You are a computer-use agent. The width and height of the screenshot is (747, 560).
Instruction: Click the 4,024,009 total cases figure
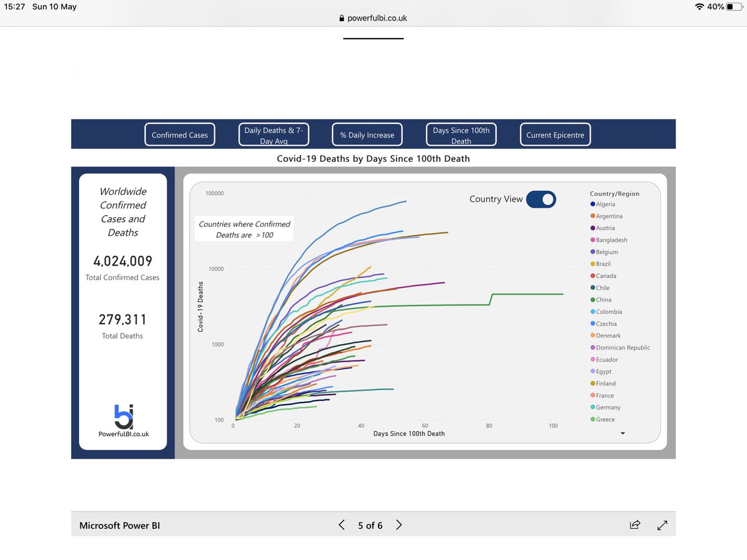(123, 261)
